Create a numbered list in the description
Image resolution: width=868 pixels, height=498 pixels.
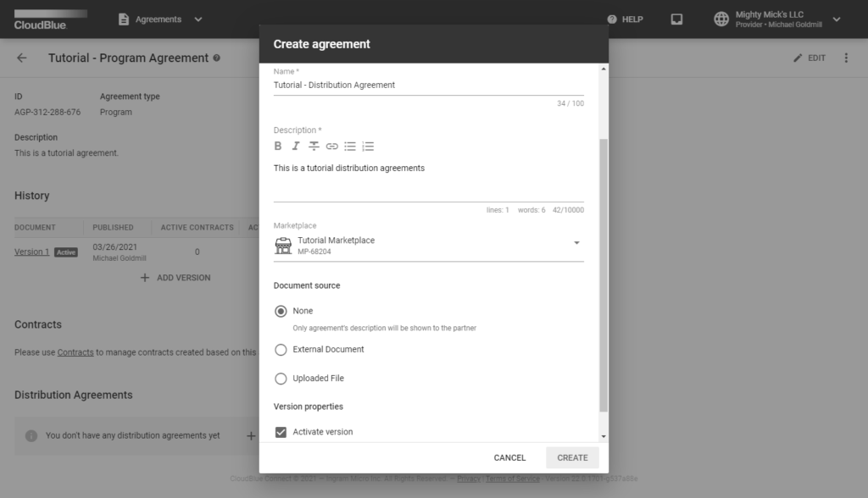[368, 146]
